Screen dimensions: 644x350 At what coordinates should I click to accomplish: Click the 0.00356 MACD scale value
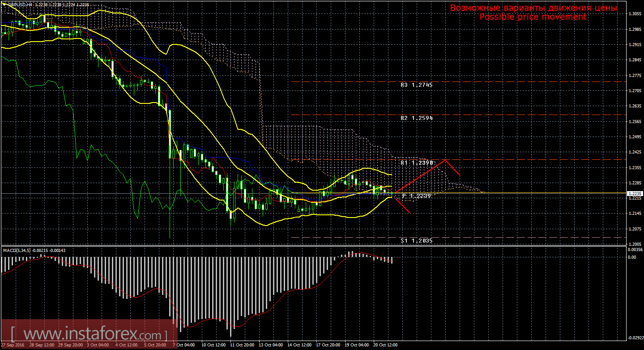click(x=635, y=249)
